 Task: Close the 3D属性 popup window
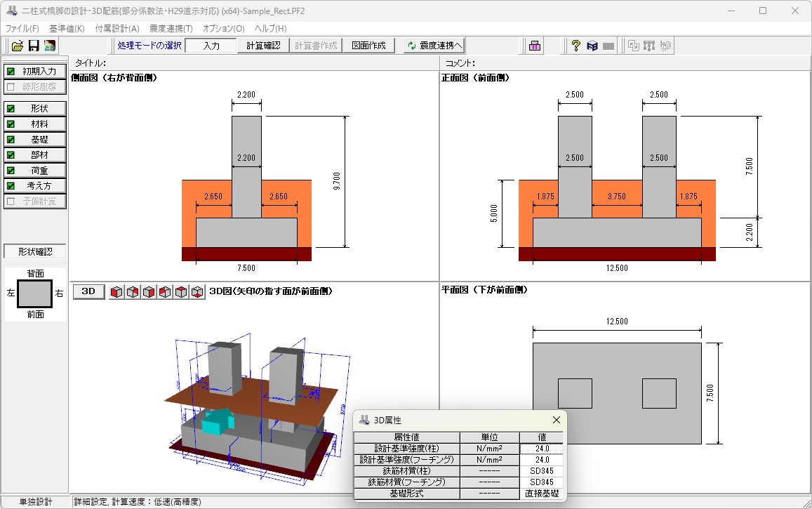tap(556, 420)
